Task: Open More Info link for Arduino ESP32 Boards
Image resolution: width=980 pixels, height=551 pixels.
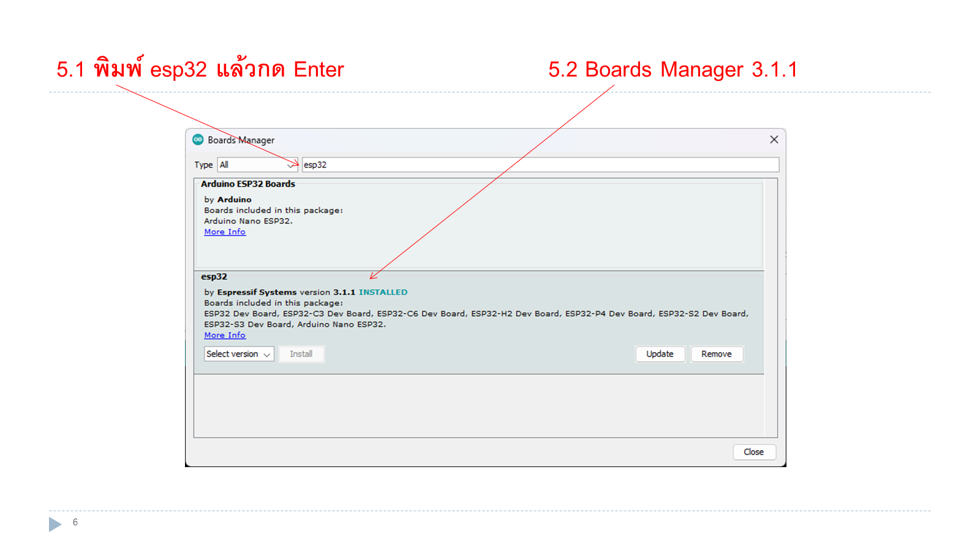Action: click(225, 232)
